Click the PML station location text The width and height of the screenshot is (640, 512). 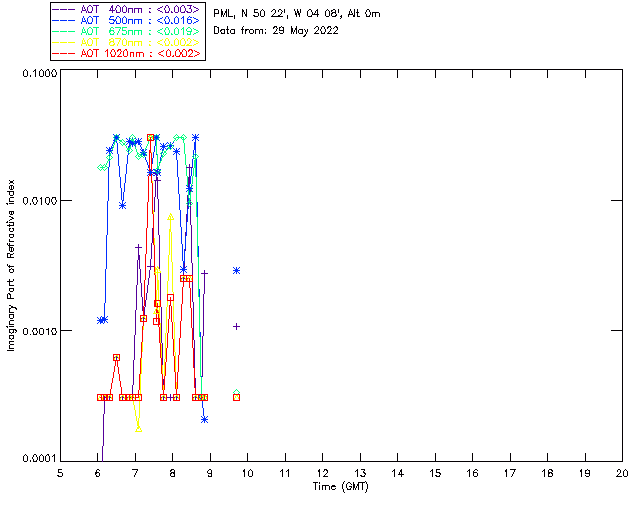(297, 13)
